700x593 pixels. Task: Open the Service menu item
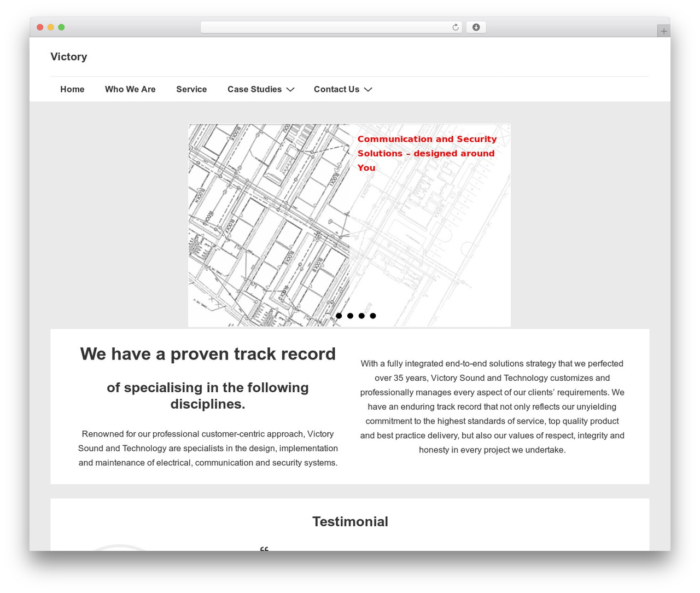click(x=191, y=89)
